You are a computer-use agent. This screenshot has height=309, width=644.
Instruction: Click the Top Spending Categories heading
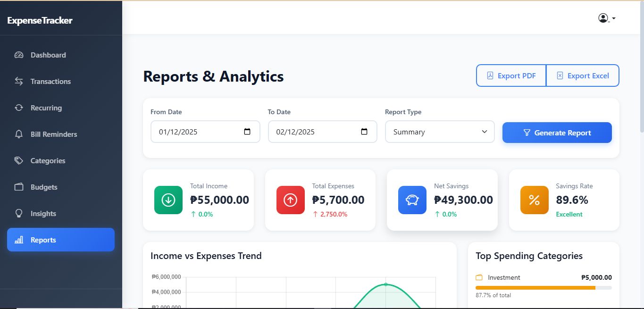coord(529,256)
